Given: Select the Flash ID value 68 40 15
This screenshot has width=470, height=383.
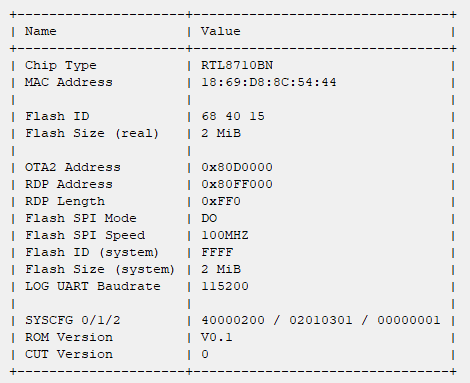Looking at the screenshot, I should (233, 116).
